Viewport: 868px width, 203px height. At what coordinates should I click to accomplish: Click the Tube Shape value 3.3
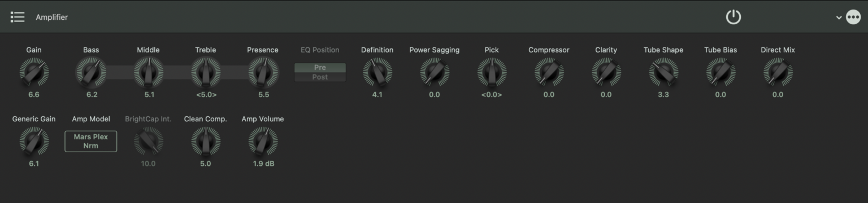[x=663, y=95]
